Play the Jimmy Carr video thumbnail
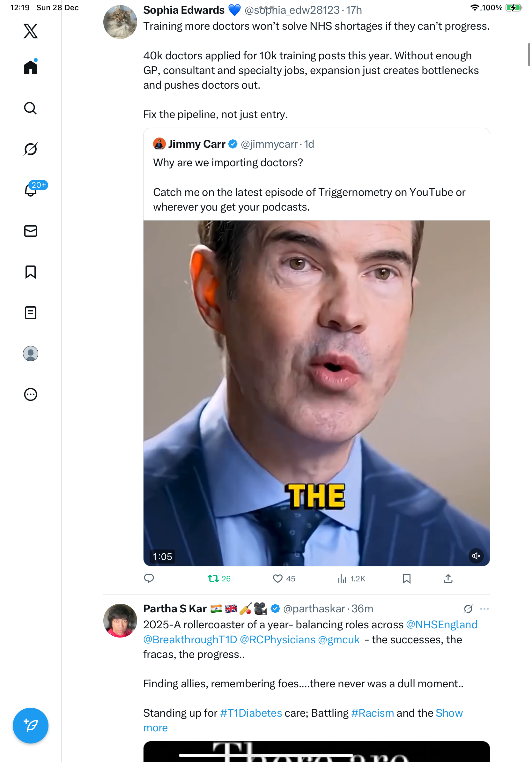Image resolution: width=532 pixels, height=762 pixels. pos(316,393)
